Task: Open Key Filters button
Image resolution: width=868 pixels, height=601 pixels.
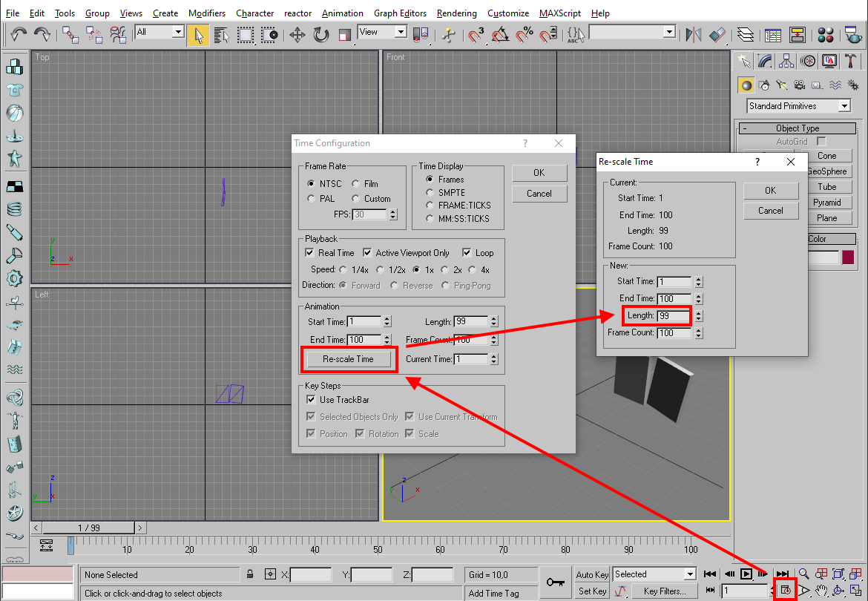Action: (664, 591)
